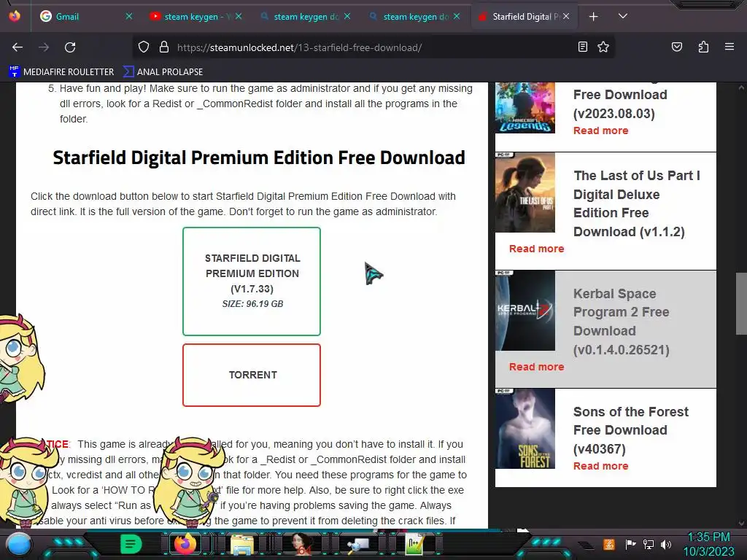
Task: Click the Firefox taskbar icon
Action: (185, 544)
